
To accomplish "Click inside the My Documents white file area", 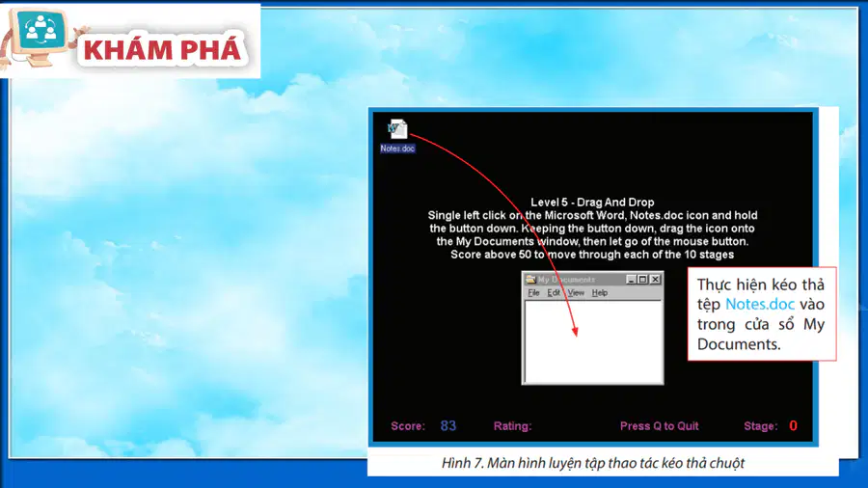I will pyautogui.click(x=592, y=341).
